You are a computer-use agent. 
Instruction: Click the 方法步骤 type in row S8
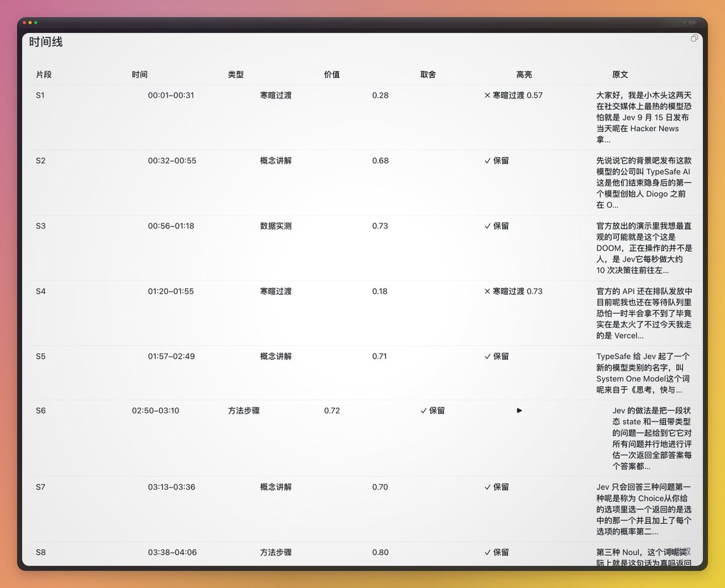(x=276, y=552)
